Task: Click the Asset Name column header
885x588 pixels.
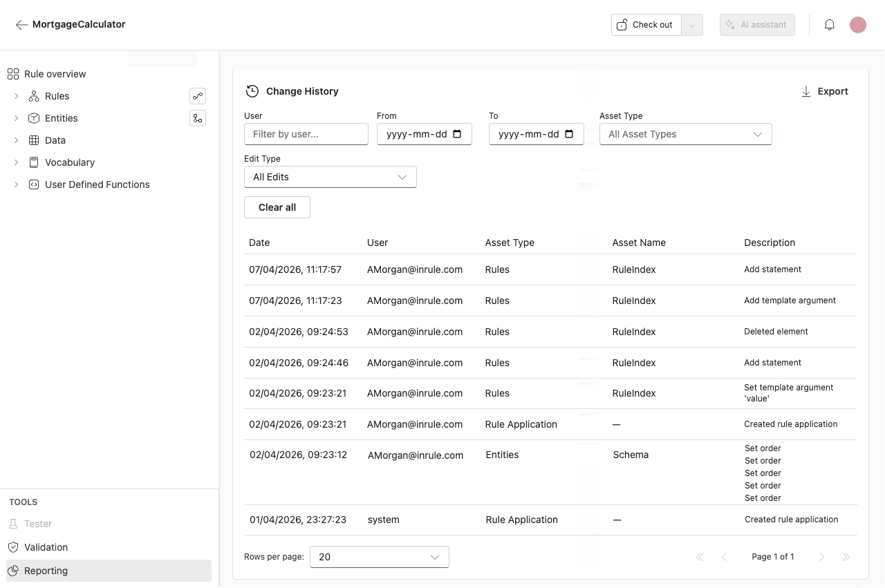Action: [x=639, y=243]
